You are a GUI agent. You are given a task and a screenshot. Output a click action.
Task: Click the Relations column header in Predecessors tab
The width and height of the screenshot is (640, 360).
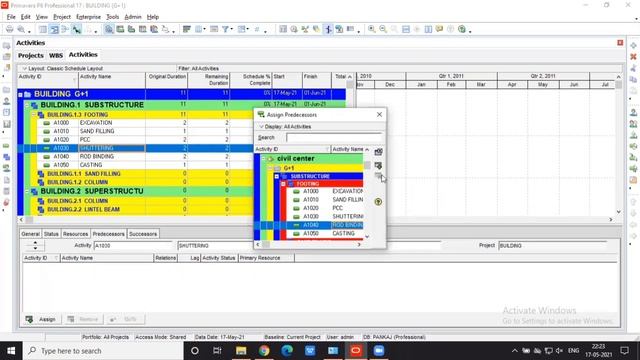click(x=165, y=258)
